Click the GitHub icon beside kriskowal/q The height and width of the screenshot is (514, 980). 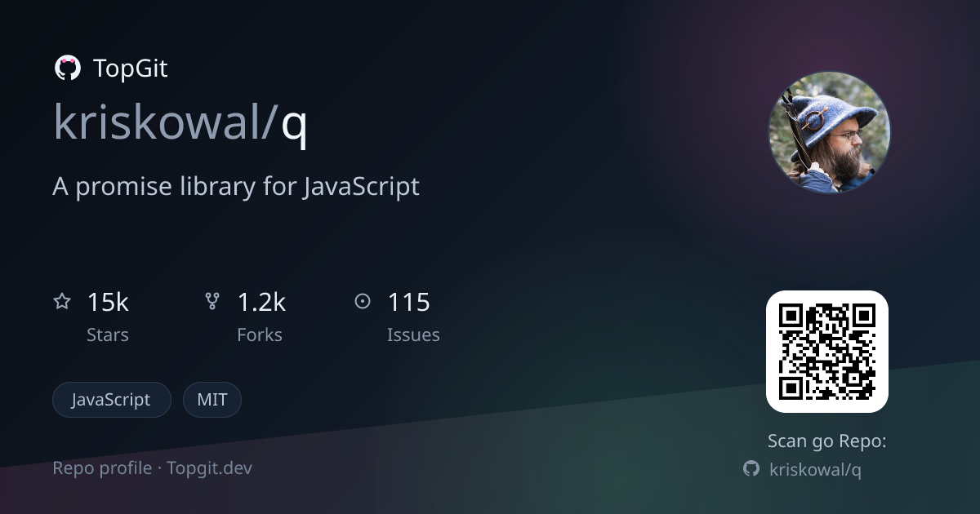point(751,468)
